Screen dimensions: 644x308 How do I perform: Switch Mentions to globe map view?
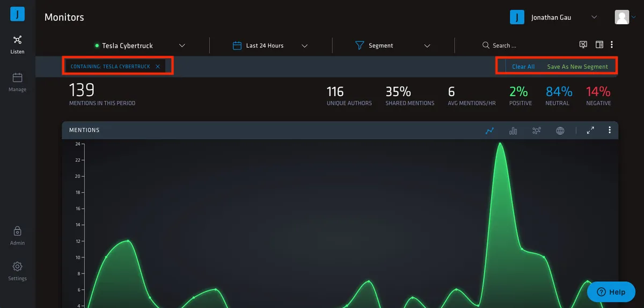[560, 131]
